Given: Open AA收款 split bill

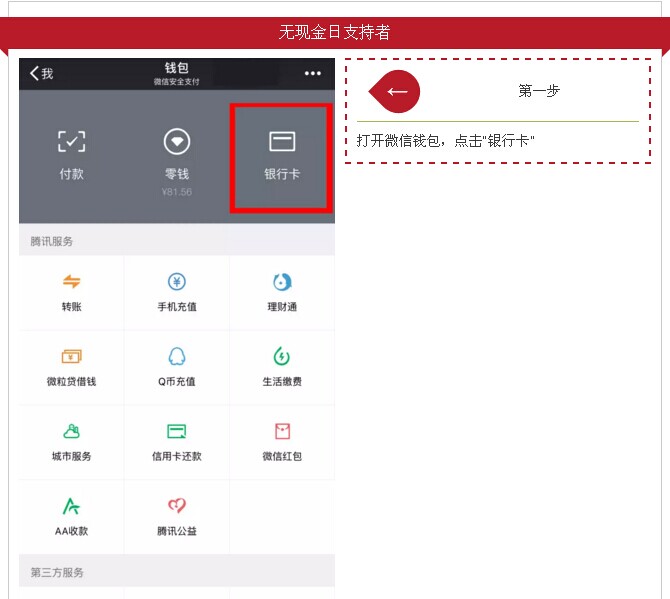Looking at the screenshot, I should point(71,517).
